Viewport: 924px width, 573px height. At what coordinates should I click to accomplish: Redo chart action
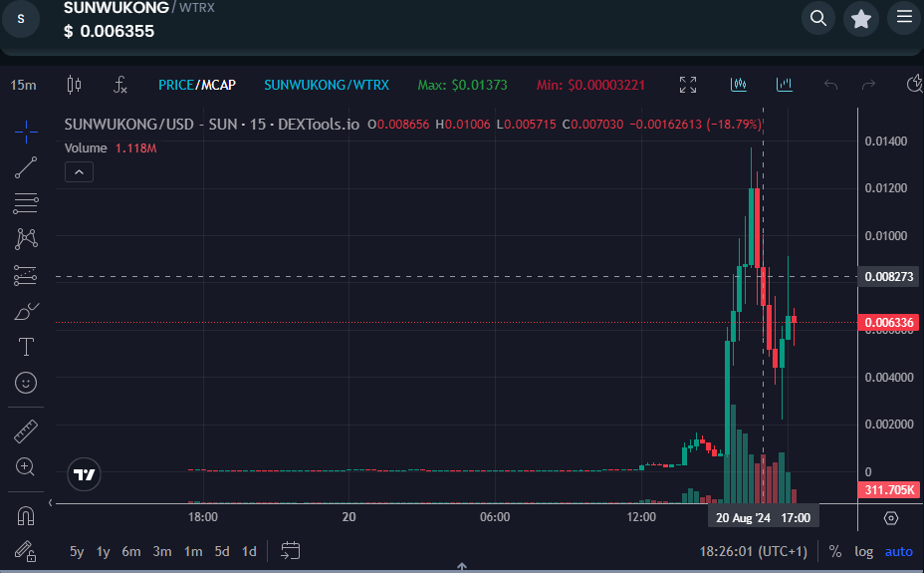click(868, 85)
